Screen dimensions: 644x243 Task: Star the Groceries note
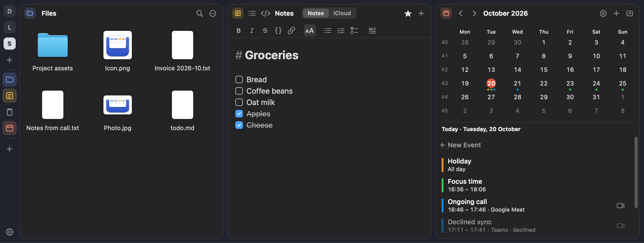click(x=408, y=13)
